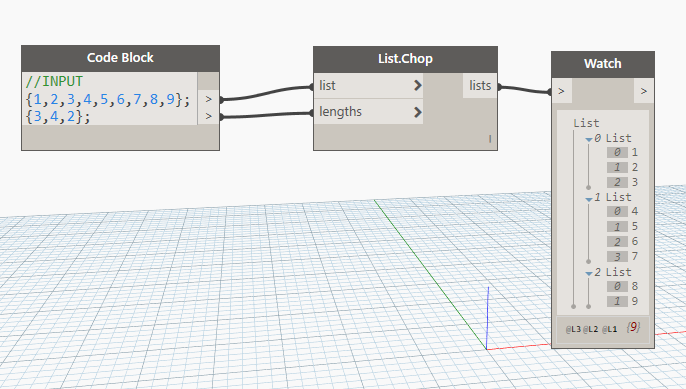Select the @L3 list level label

tap(573, 329)
